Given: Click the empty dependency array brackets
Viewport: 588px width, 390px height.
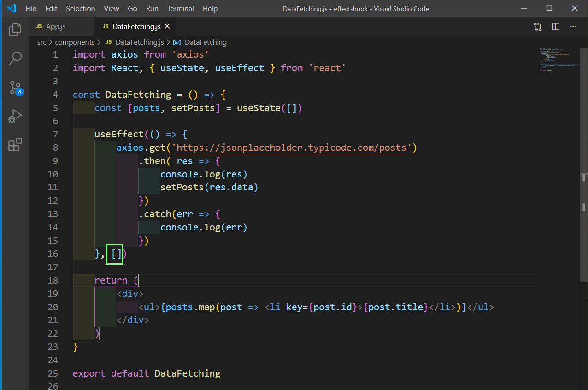Looking at the screenshot, I should 116,254.
